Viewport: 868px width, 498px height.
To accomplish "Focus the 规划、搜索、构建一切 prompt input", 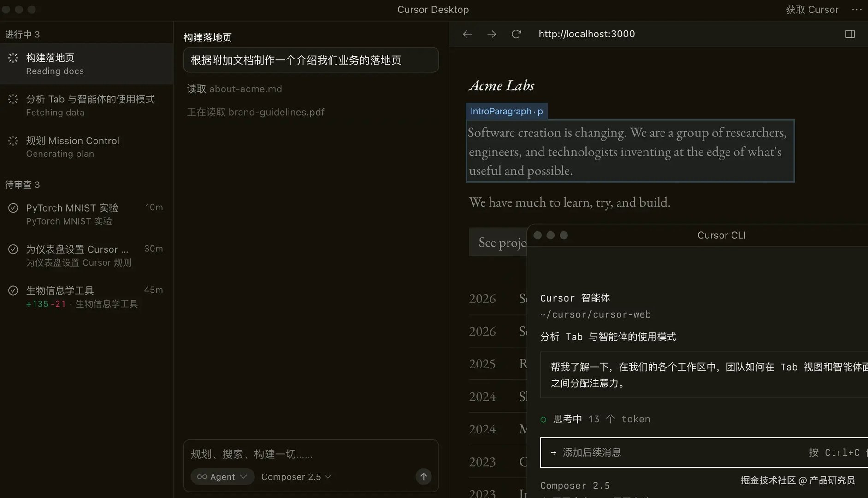I will tap(311, 454).
